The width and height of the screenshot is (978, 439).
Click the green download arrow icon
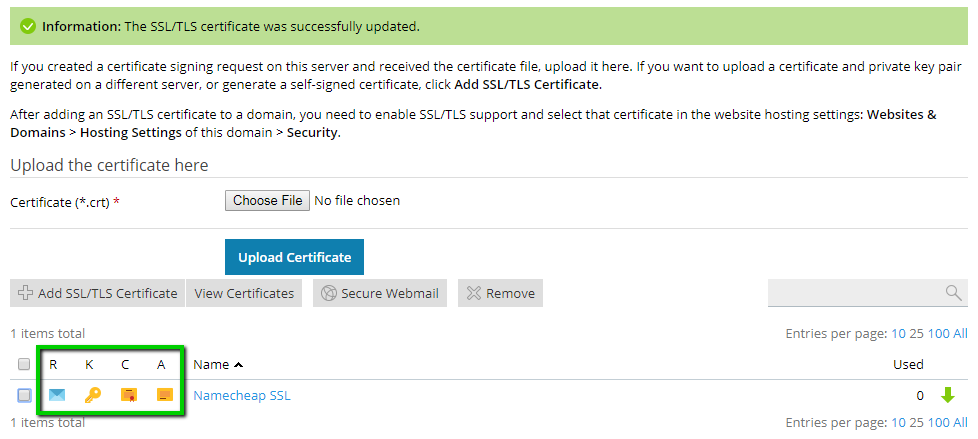[948, 395]
